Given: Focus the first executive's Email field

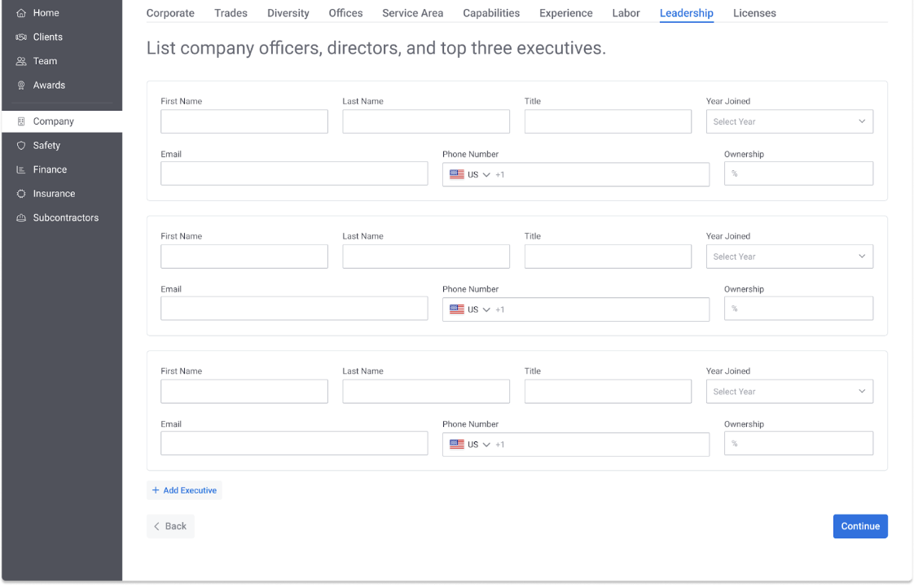Looking at the screenshot, I should click(293, 173).
